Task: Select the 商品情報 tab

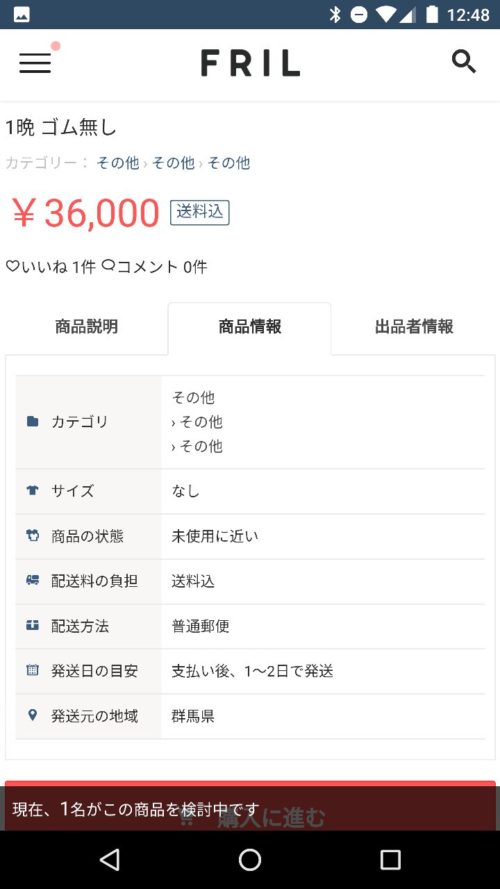Action: [249, 327]
